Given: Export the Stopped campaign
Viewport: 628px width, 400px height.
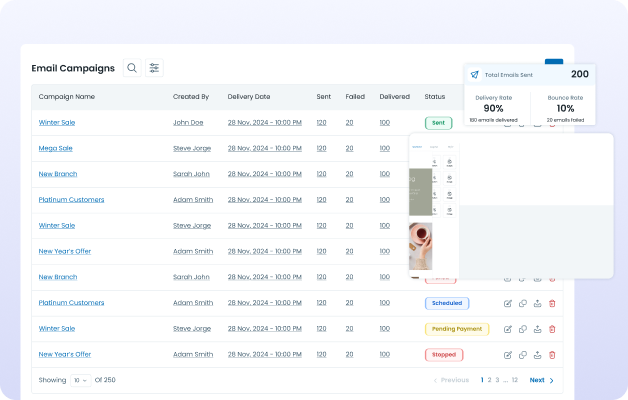Looking at the screenshot, I should (538, 355).
